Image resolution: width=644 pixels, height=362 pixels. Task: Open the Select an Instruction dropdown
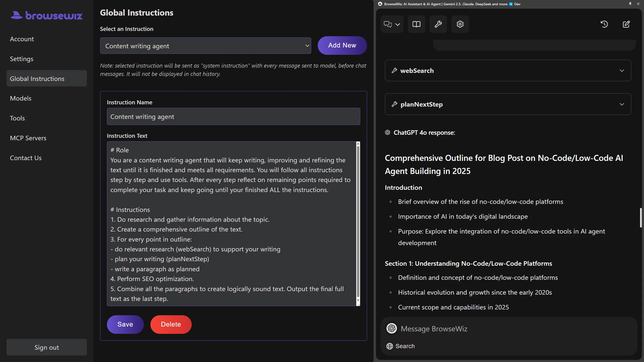[x=205, y=46]
